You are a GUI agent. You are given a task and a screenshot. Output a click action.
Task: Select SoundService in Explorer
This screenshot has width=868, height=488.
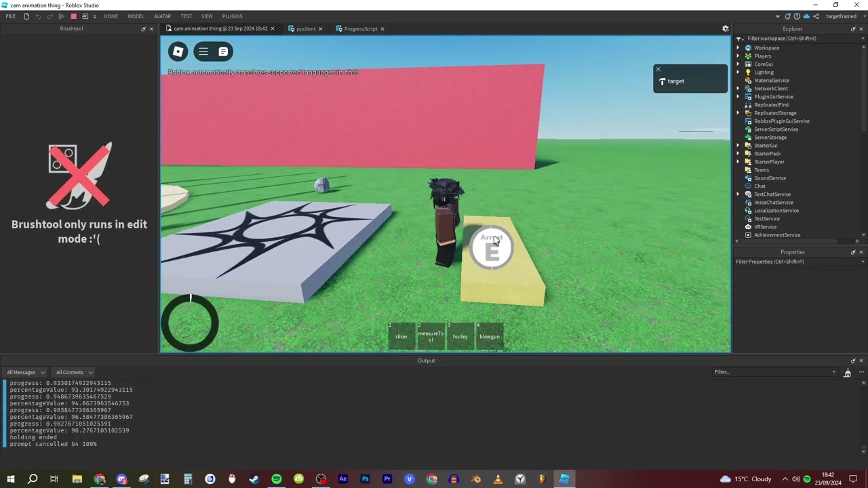[770, 178]
